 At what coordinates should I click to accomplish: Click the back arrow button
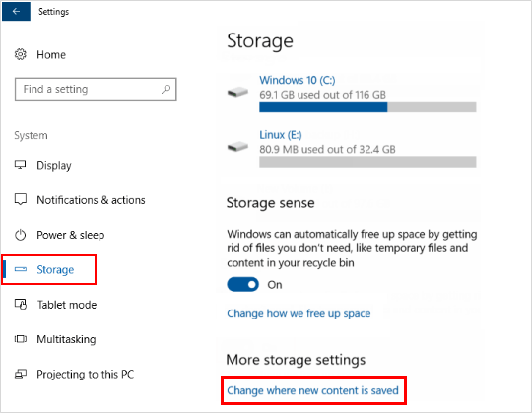[x=16, y=11]
